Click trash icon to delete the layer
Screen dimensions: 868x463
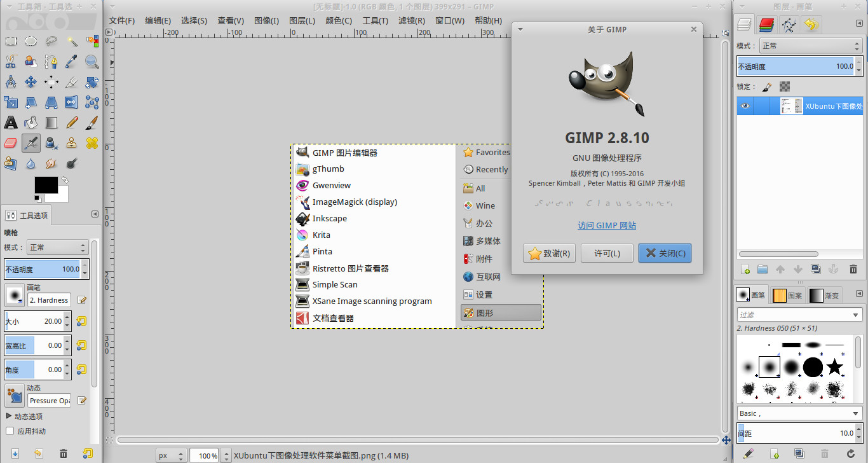click(853, 270)
